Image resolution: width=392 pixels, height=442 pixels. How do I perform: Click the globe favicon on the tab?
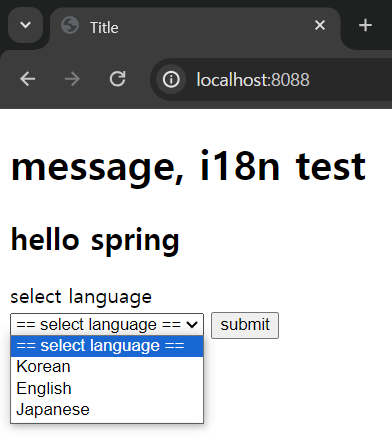point(70,25)
